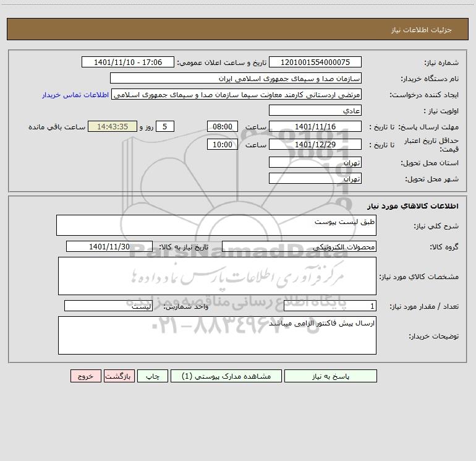Open مشاهده مدارک پیوستی (1) attachments
This screenshot has width=476, height=461.
click(226, 376)
